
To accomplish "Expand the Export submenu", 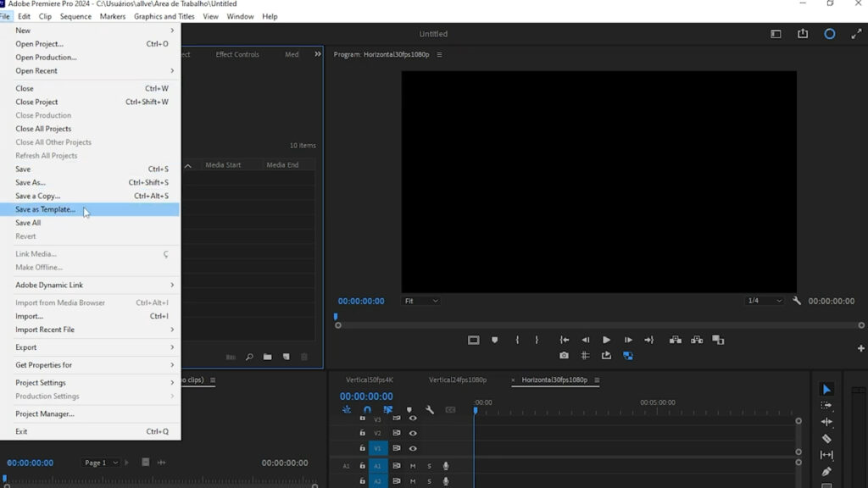I will point(90,347).
